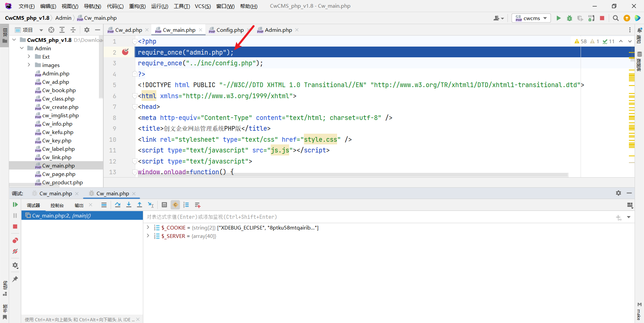Open project panel options gear

point(87,30)
